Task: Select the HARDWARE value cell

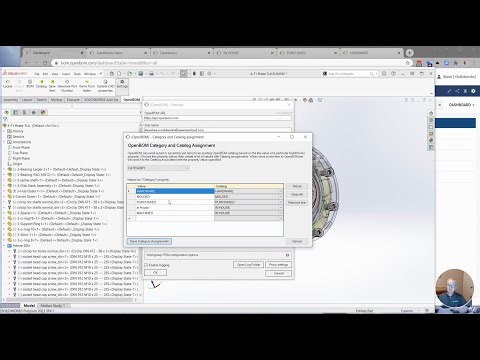Action: (x=175, y=191)
